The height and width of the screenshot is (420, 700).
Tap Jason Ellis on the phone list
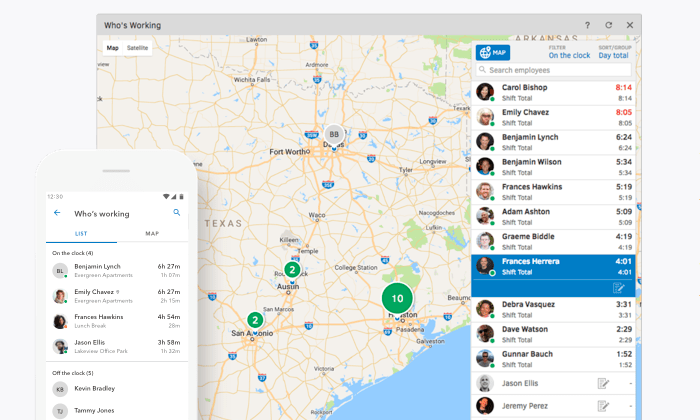point(117,346)
